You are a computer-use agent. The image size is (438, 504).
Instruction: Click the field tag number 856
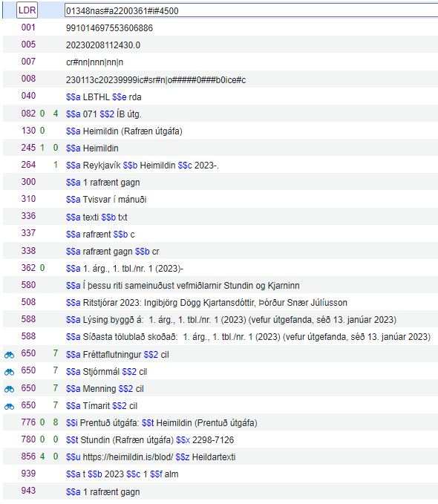(28, 456)
